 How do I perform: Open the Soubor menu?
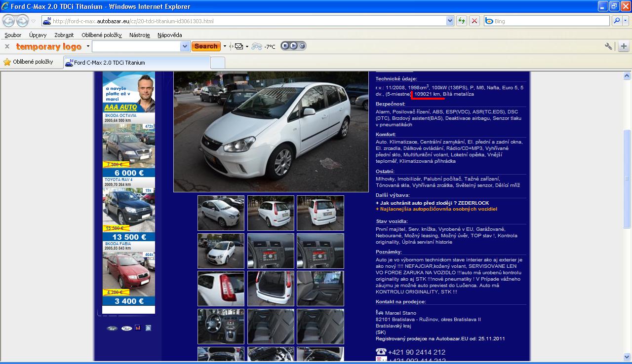point(13,35)
